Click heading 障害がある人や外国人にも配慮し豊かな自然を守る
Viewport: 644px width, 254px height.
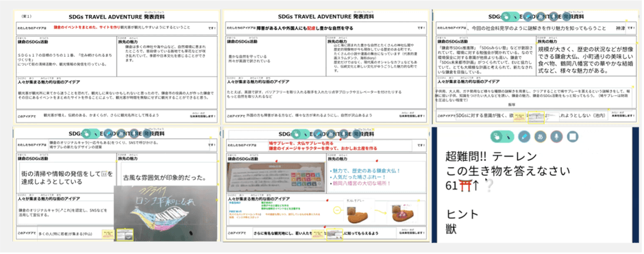305,29
